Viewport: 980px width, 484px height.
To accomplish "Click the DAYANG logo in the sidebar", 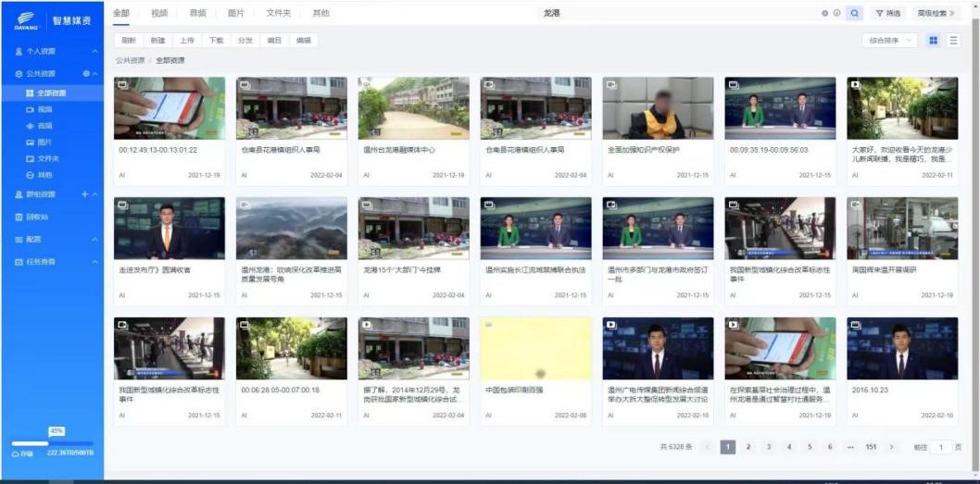I will pos(26,20).
